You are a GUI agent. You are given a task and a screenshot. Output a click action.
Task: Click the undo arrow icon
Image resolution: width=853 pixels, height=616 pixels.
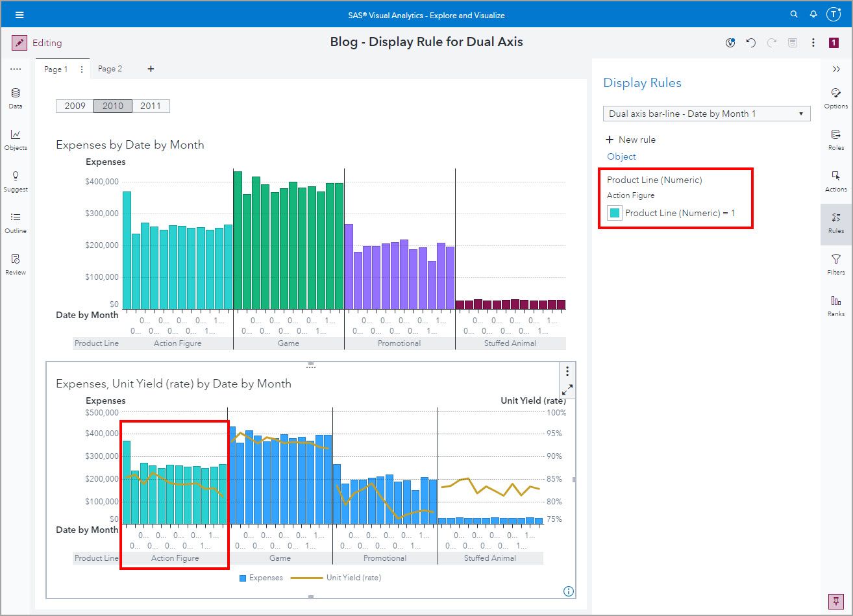[x=751, y=42]
